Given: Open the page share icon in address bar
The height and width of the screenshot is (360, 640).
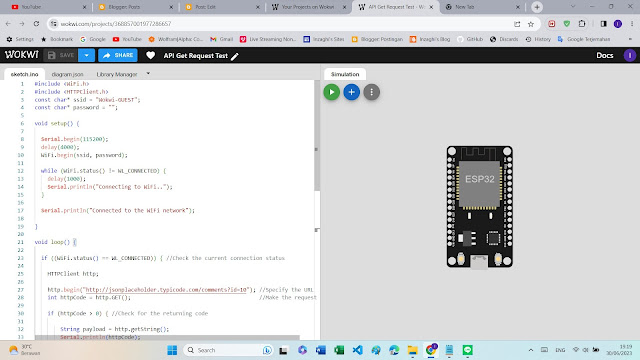Looking at the screenshot, I should tap(517, 24).
